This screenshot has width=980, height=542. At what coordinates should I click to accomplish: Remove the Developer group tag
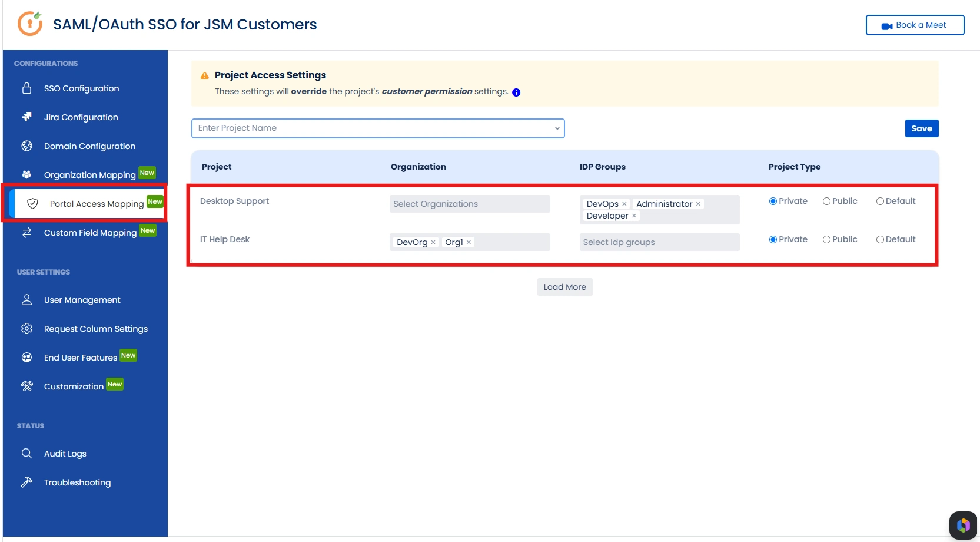pyautogui.click(x=634, y=216)
